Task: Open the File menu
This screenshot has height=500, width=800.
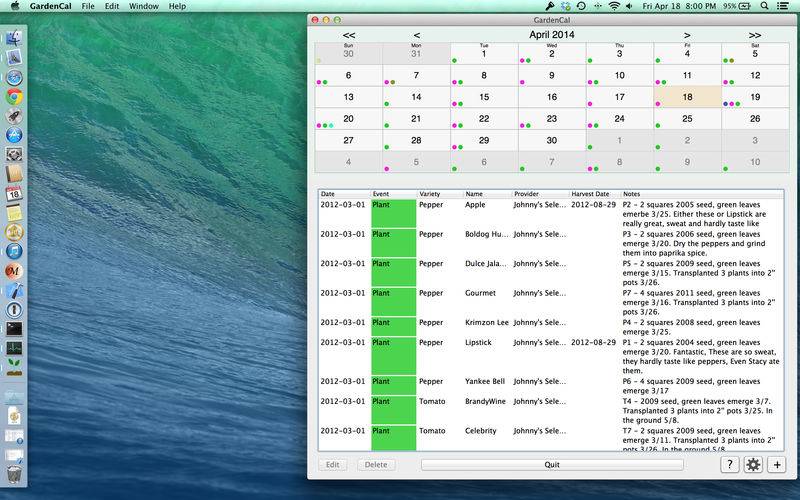Action: point(88,6)
